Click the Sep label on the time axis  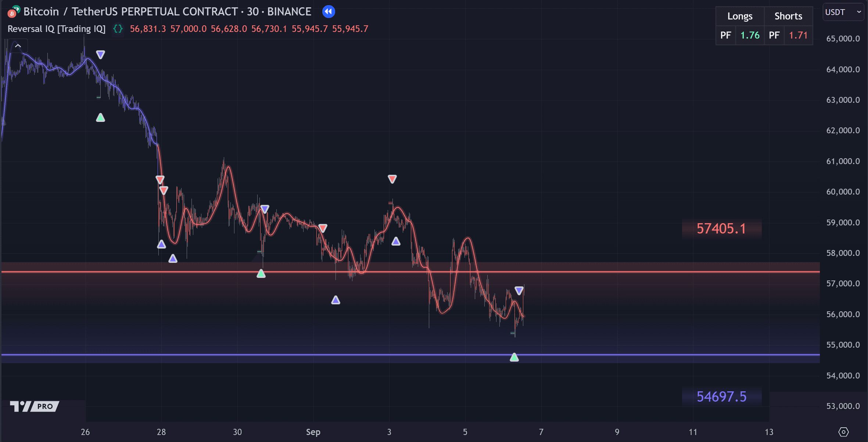coord(313,432)
